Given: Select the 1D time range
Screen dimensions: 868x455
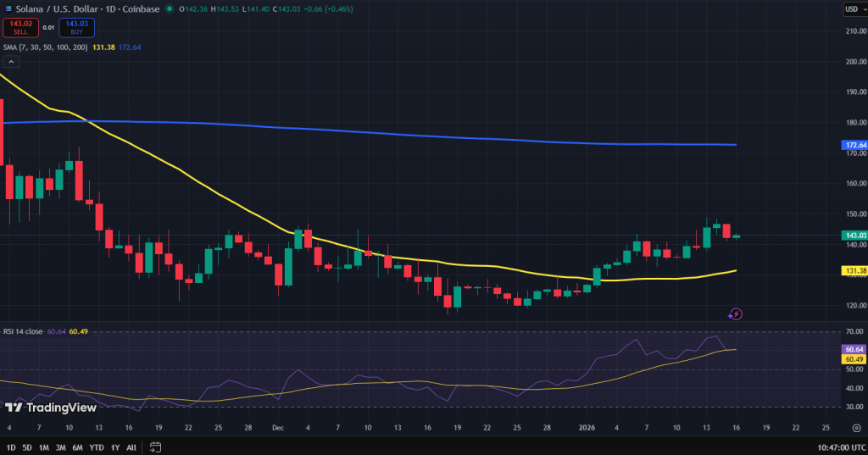Looking at the screenshot, I should 11,447.
